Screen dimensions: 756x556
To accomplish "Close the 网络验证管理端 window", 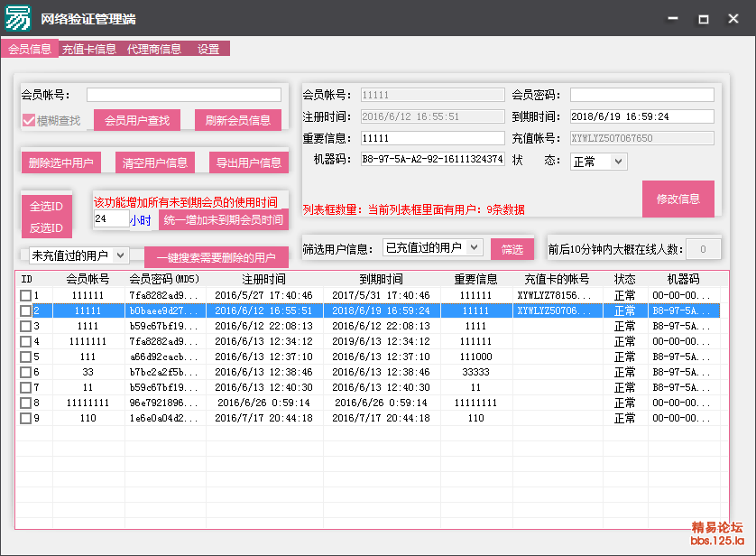I will coord(733,19).
